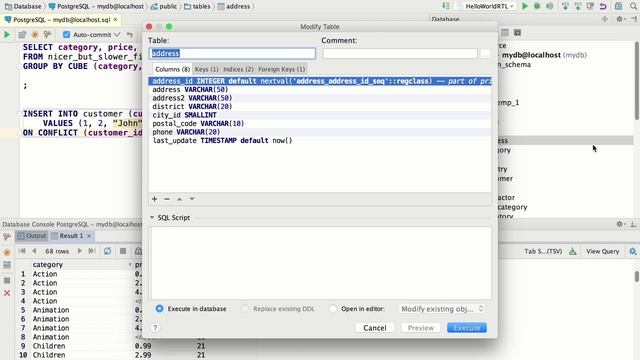Click the VCS commit changes icon
Image resolution: width=640 pixels, height=360 pixels.
click(578, 6)
